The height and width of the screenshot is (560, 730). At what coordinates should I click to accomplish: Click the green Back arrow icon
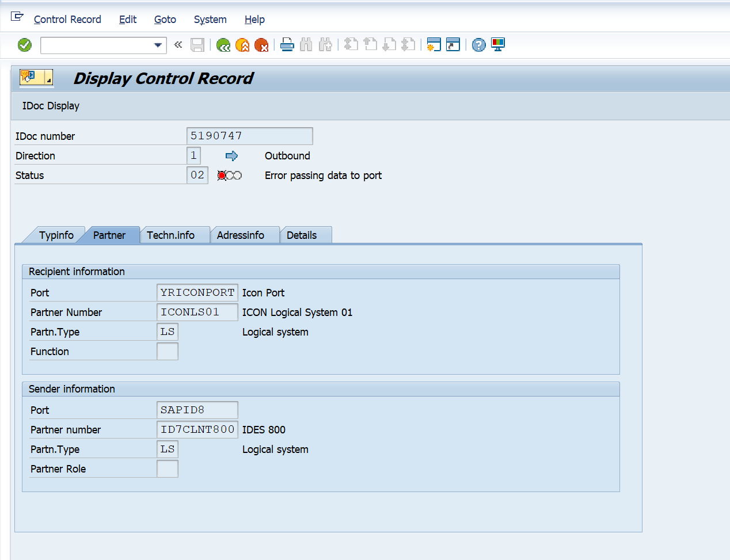coord(223,45)
